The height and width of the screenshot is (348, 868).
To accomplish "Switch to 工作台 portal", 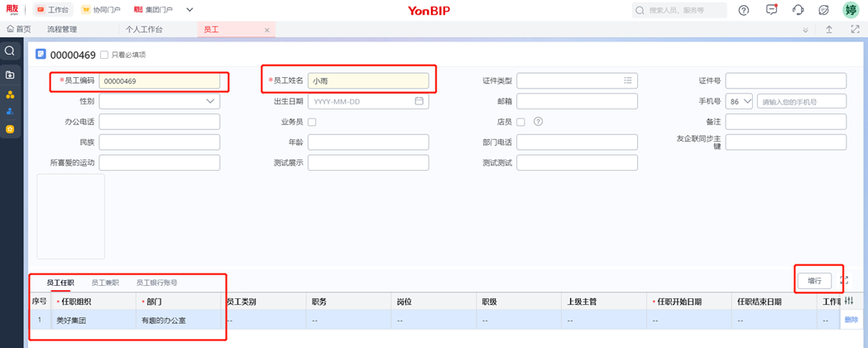I will (53, 10).
